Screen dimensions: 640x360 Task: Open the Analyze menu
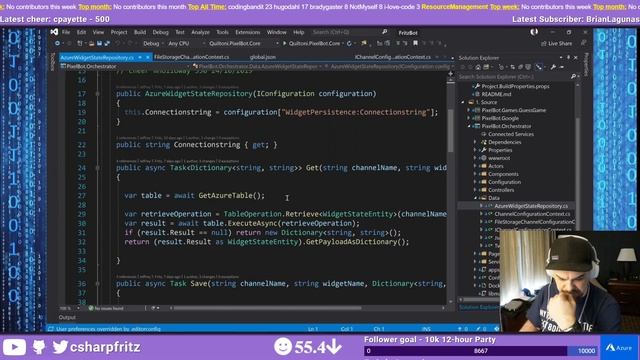click(x=200, y=32)
